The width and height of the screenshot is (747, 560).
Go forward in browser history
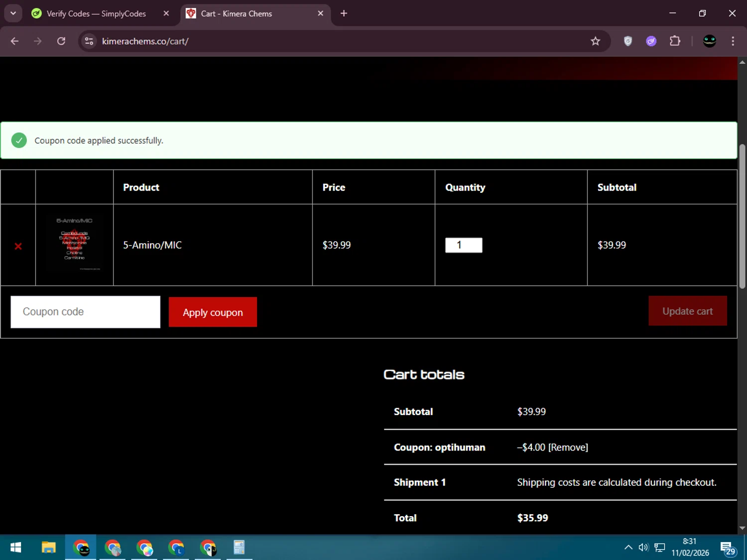[38, 41]
